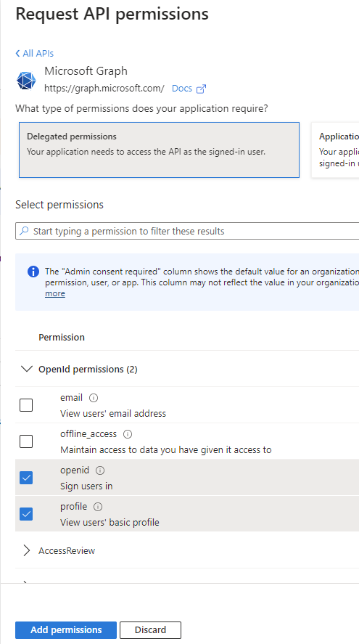Uncheck the profile permission checkbox
Image resolution: width=359 pixels, height=644 pixels.
[26, 514]
